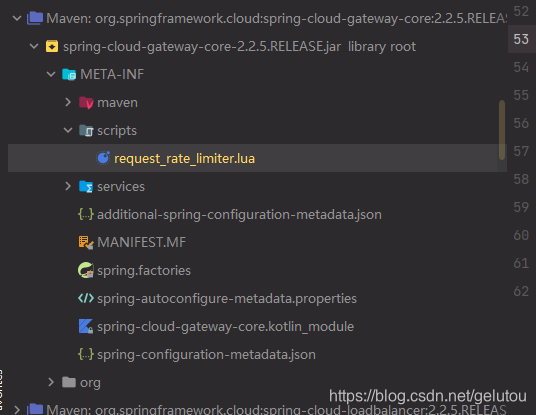Image resolution: width=536 pixels, height=415 pixels.
Task: Click the Spring icon for spring.factories
Action: click(86, 270)
